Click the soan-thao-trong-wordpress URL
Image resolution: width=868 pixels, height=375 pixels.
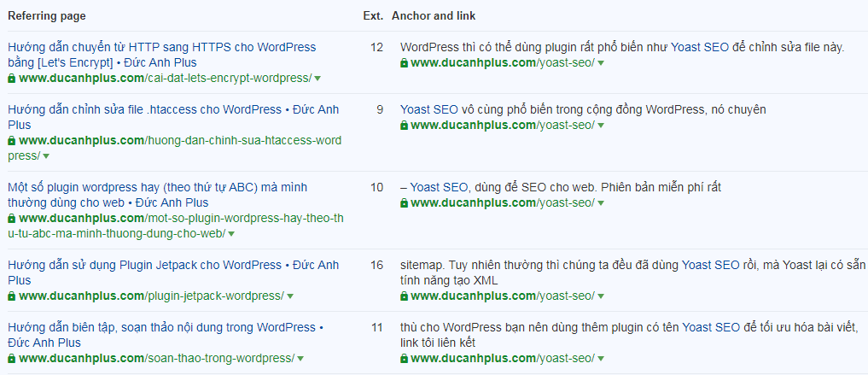[156, 359]
